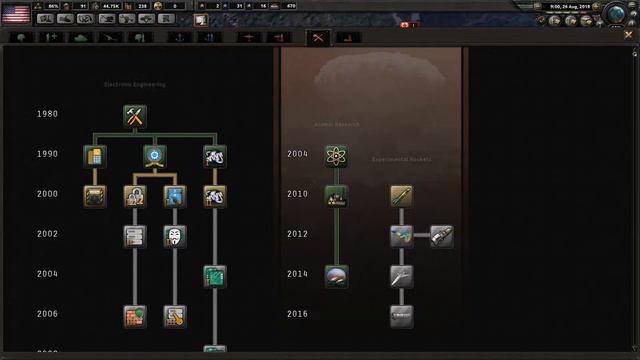Click the globe icon at top right
The image size is (640, 360).
coord(616,13)
